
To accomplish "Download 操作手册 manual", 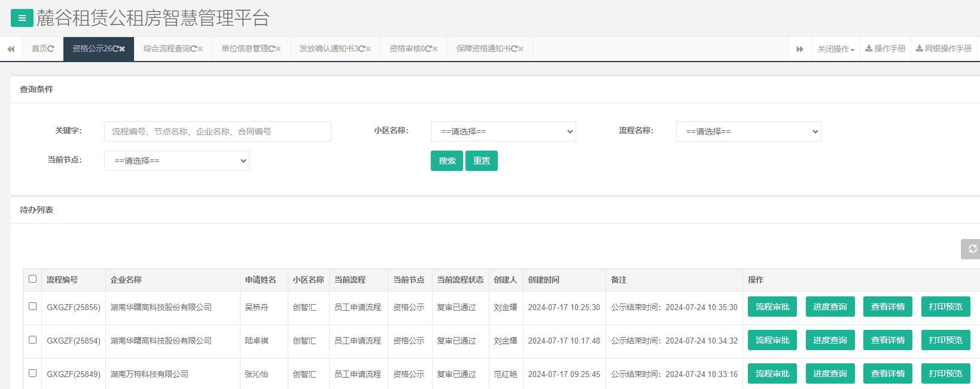I will [x=885, y=49].
